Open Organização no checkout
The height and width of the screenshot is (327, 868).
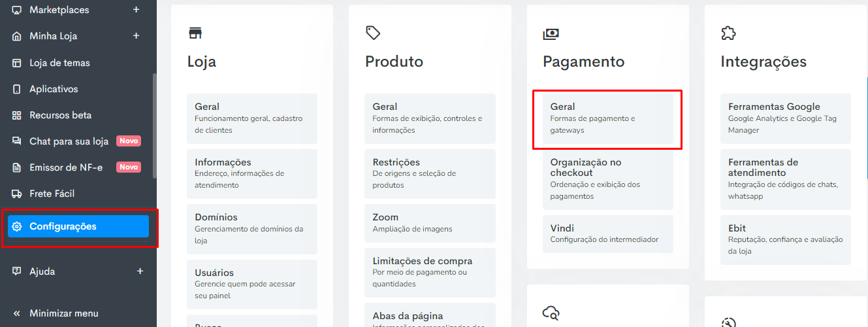[x=608, y=179]
